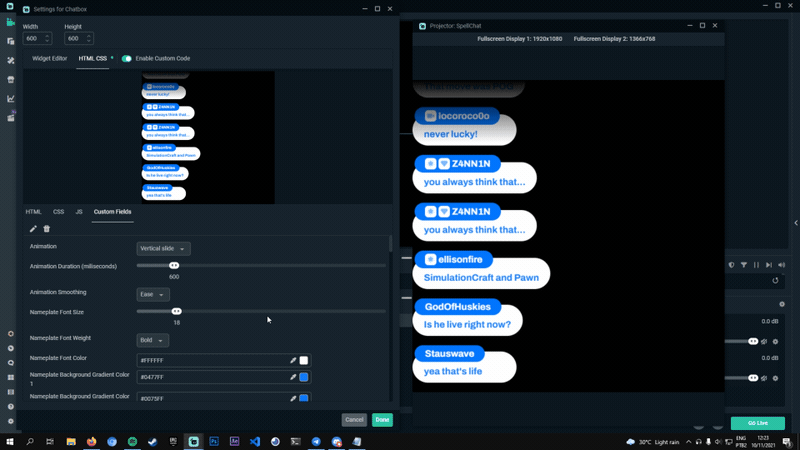Open the Animation dropdown showing Vertical slide

163,248
